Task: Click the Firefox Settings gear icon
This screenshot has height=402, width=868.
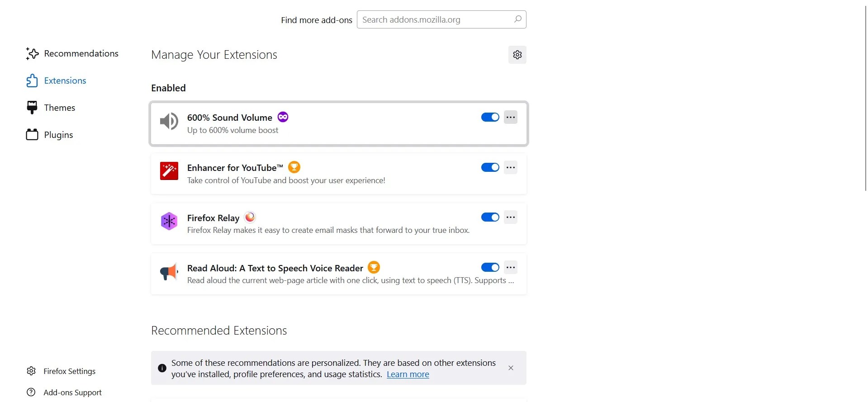Action: pyautogui.click(x=31, y=371)
